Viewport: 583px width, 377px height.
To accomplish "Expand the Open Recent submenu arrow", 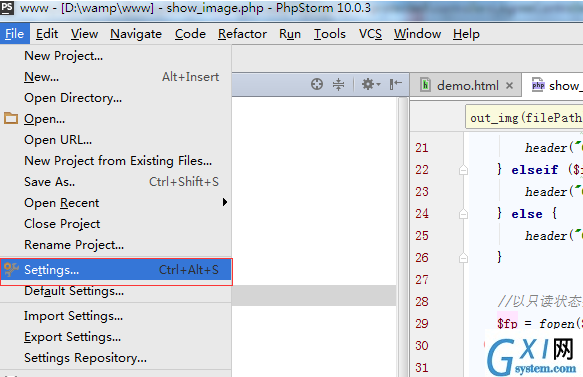I will pyautogui.click(x=225, y=202).
